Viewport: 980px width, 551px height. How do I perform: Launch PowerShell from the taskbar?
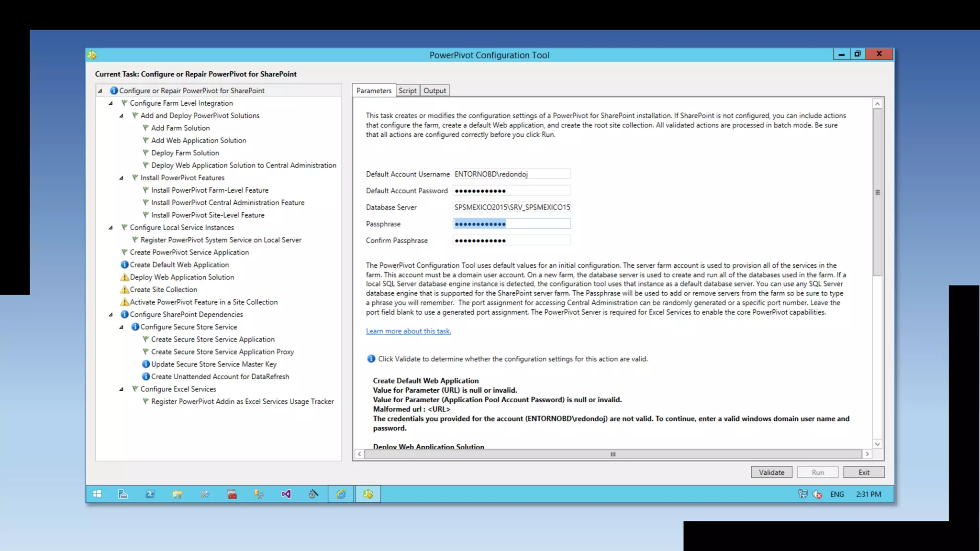coord(150,494)
